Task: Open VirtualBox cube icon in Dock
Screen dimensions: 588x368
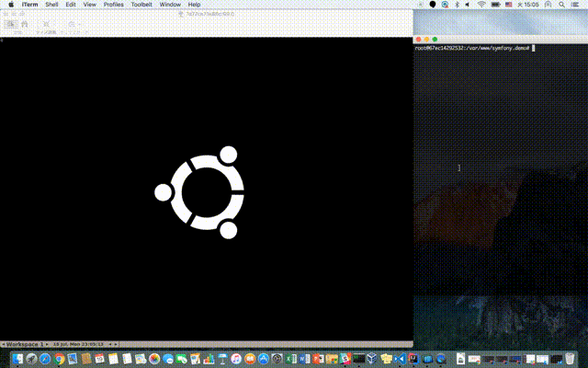Action: 372,359
